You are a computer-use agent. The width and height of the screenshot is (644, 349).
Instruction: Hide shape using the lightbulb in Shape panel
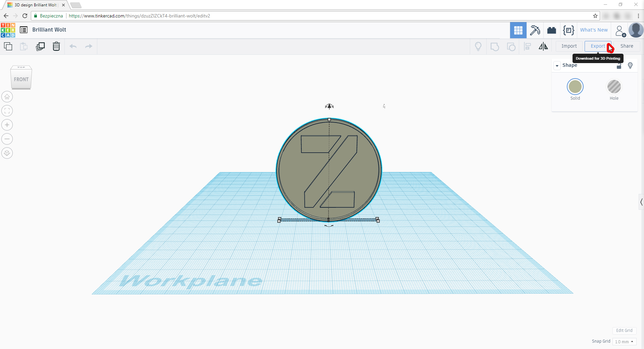point(630,65)
